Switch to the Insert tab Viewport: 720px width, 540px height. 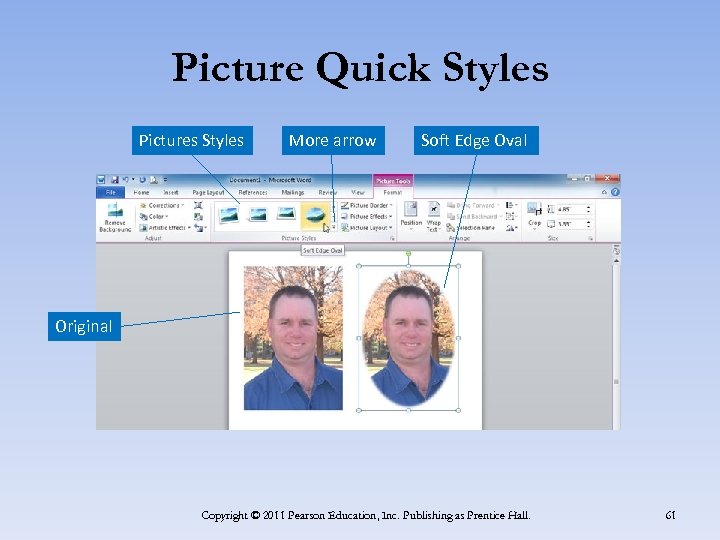tap(170, 192)
